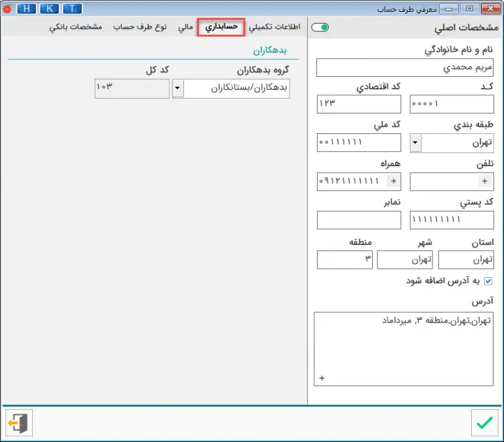504x442 pixels.
Task: Open the مالي tab
Action: coord(186,28)
